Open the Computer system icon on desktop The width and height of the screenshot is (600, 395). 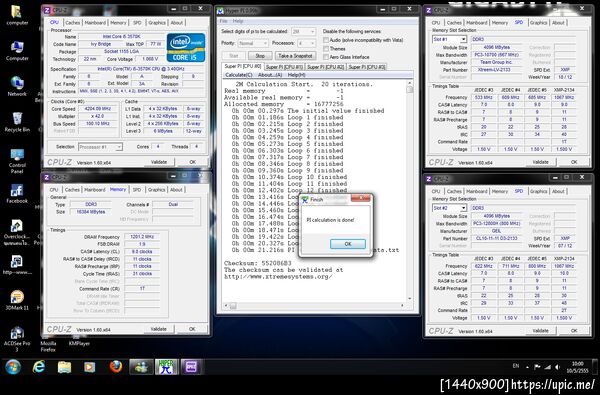click(x=17, y=51)
